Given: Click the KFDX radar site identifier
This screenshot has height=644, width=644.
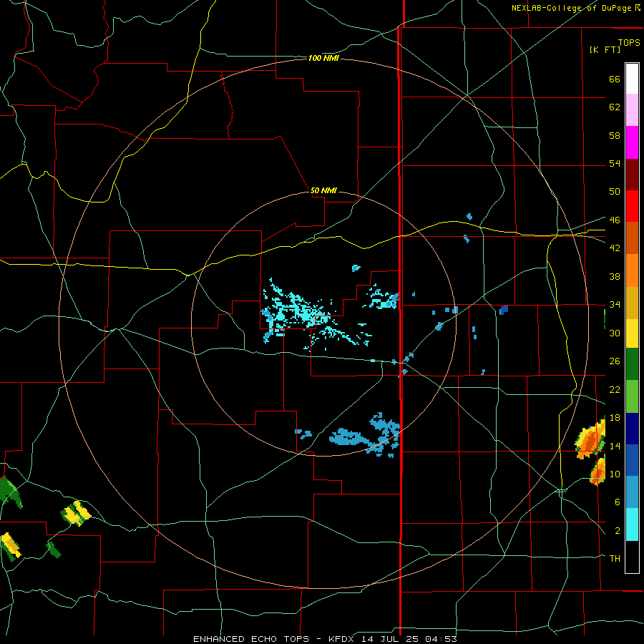Looking at the screenshot, I should pos(343,639).
